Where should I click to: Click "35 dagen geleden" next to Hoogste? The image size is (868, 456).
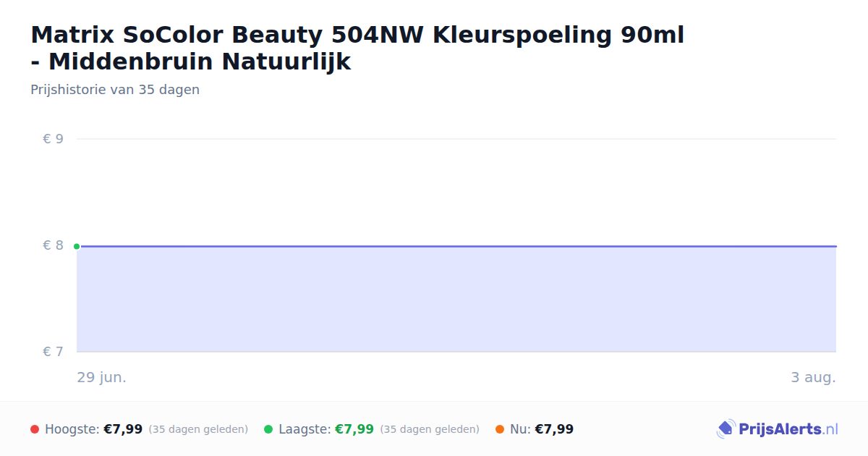[x=198, y=429]
